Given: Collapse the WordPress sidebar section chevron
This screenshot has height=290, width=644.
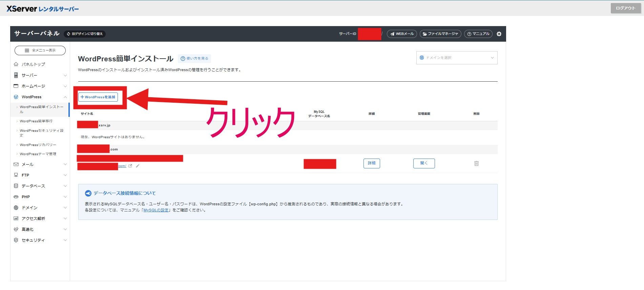Looking at the screenshot, I should point(65,97).
